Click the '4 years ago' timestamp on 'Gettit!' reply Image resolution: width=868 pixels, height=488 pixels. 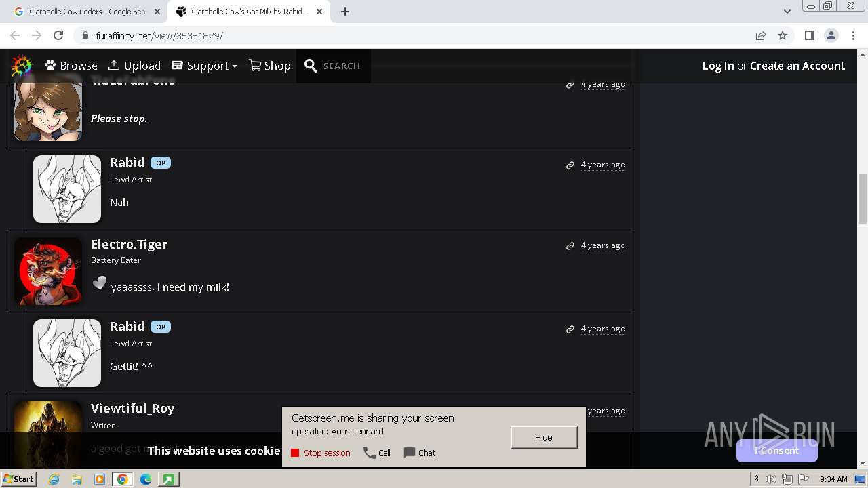[x=603, y=329]
